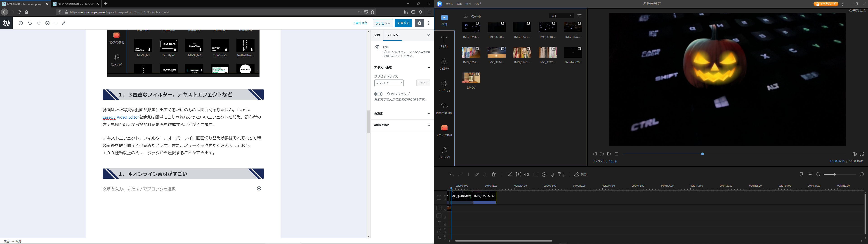868x244 pixels.
Task: Click the microphone voiceover icon in timeline toolbar
Action: click(x=553, y=174)
